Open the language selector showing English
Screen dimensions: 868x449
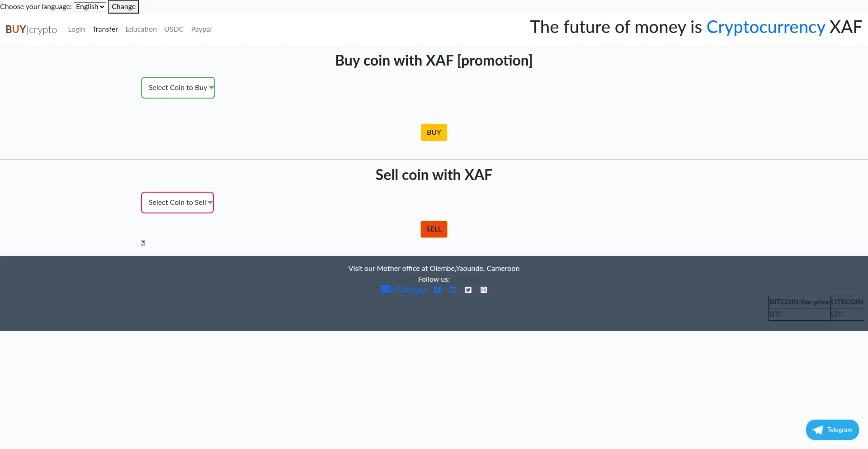90,7
